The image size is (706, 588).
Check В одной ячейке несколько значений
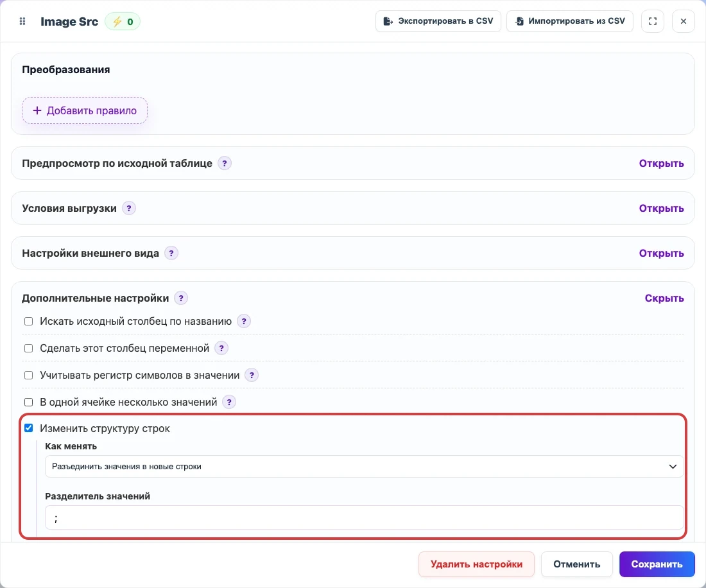[x=28, y=402]
